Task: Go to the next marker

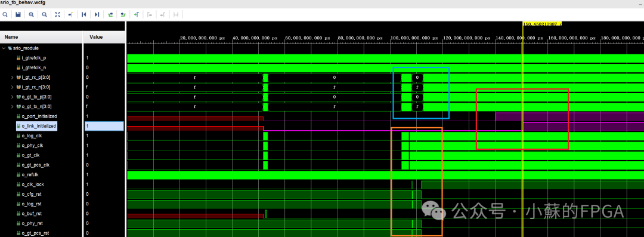Action: coord(163,14)
